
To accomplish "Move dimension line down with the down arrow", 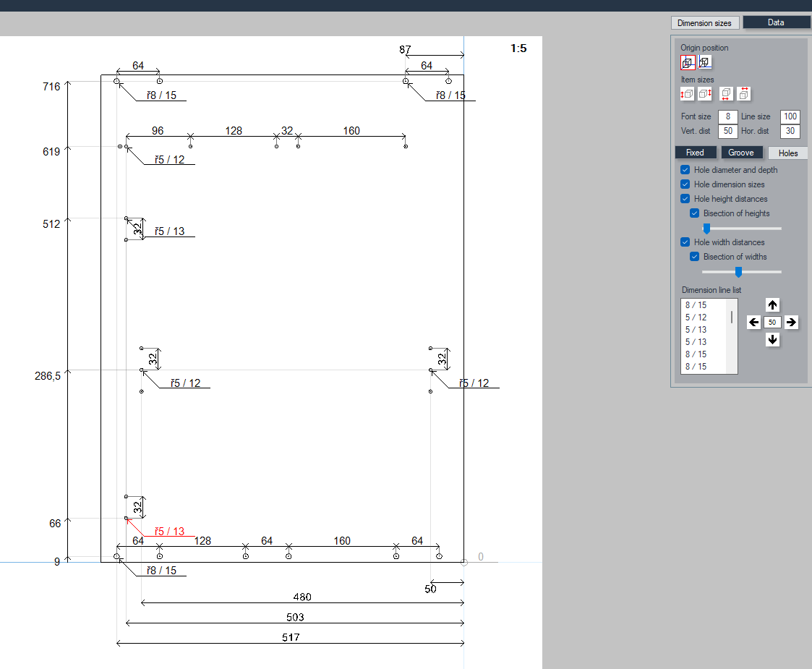I will click(773, 340).
